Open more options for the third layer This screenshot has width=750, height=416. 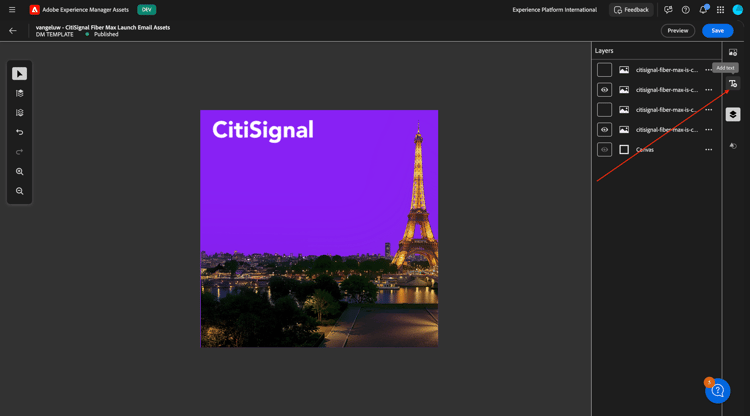(708, 110)
